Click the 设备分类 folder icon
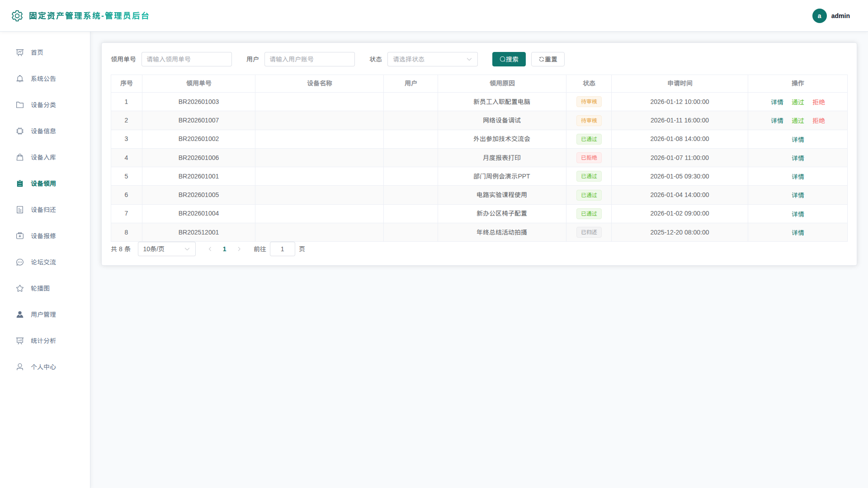This screenshot has width=868, height=488. point(20,105)
